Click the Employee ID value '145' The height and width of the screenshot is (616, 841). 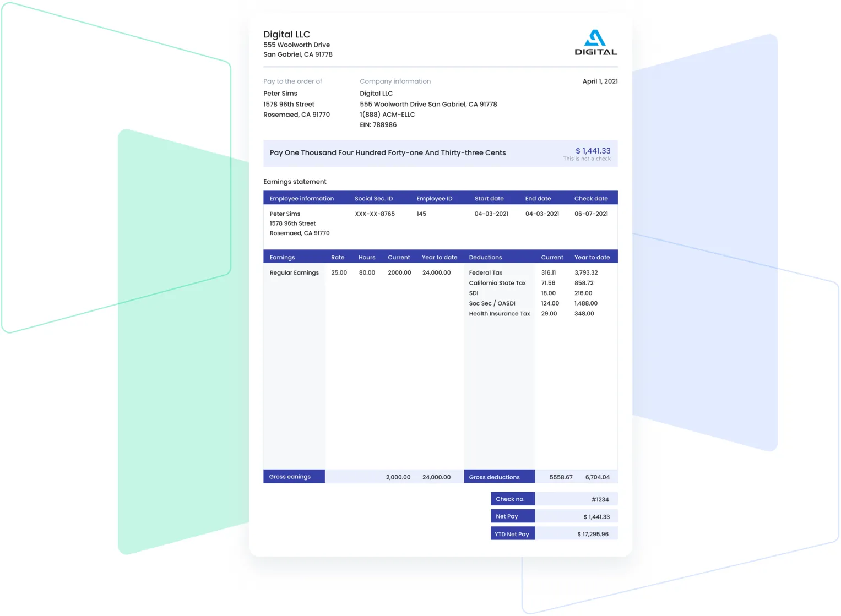pyautogui.click(x=421, y=214)
